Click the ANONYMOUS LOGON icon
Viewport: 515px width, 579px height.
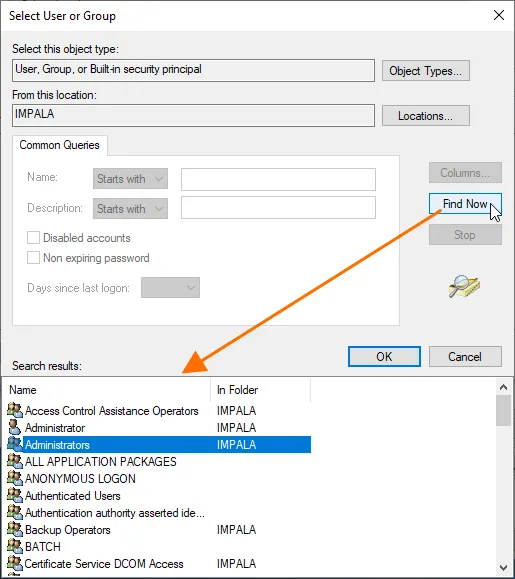[15, 478]
